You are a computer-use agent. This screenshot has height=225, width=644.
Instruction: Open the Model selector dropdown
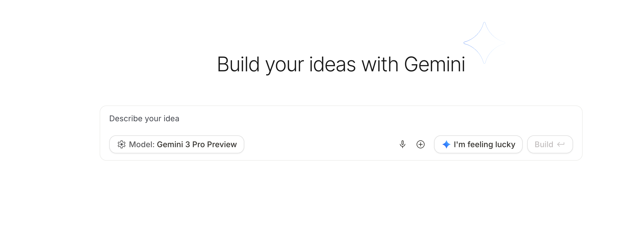176,144
